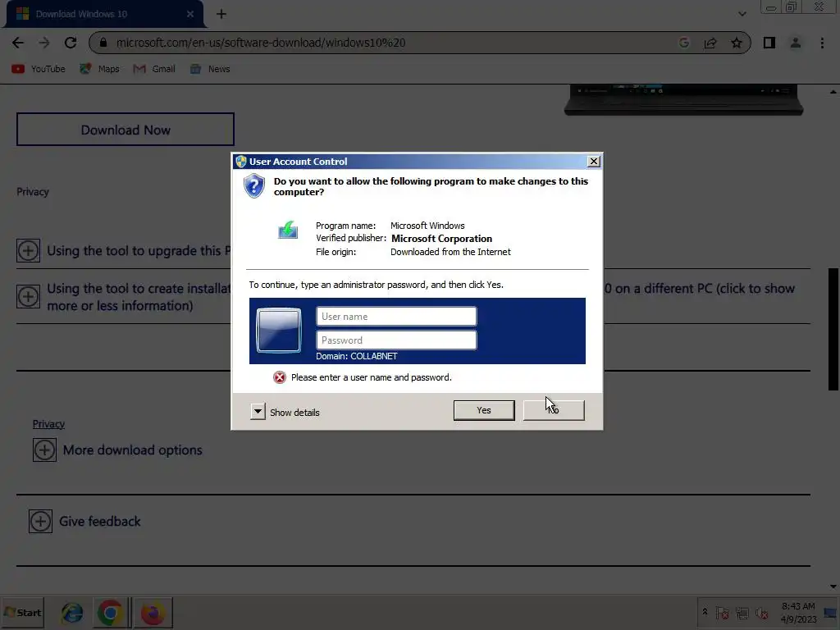Image resolution: width=840 pixels, height=630 pixels.
Task: Expand 'Using the tool to upgrade' section
Action: pos(28,251)
